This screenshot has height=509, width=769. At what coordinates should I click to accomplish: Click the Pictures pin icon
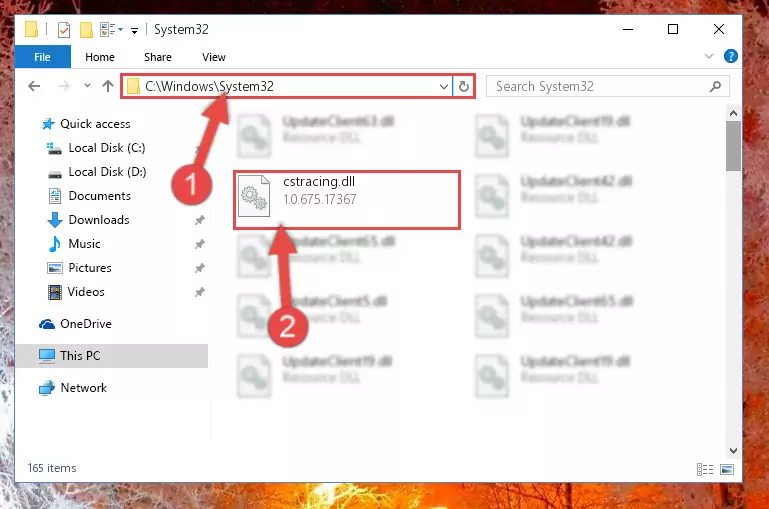(x=199, y=268)
